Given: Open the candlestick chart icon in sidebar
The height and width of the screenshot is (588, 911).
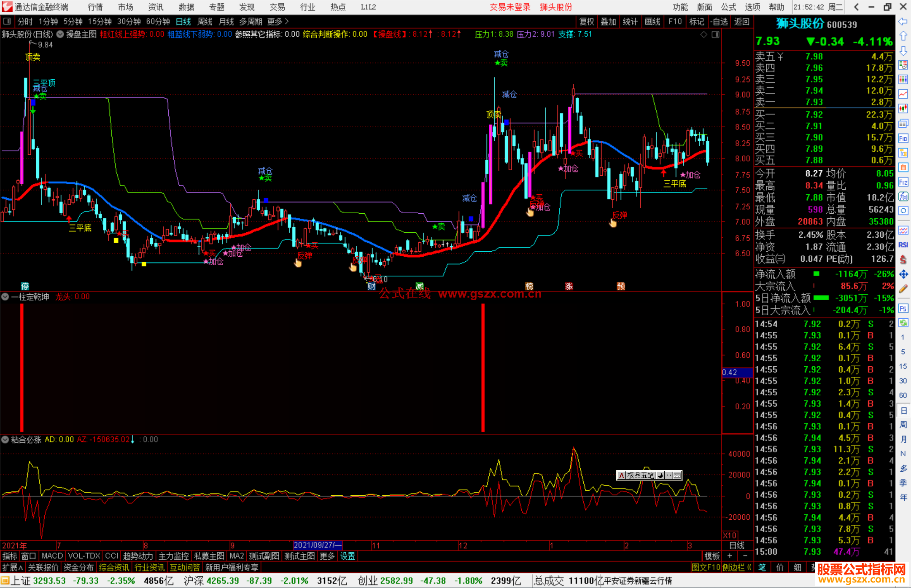Looking at the screenshot, I should point(903,108).
